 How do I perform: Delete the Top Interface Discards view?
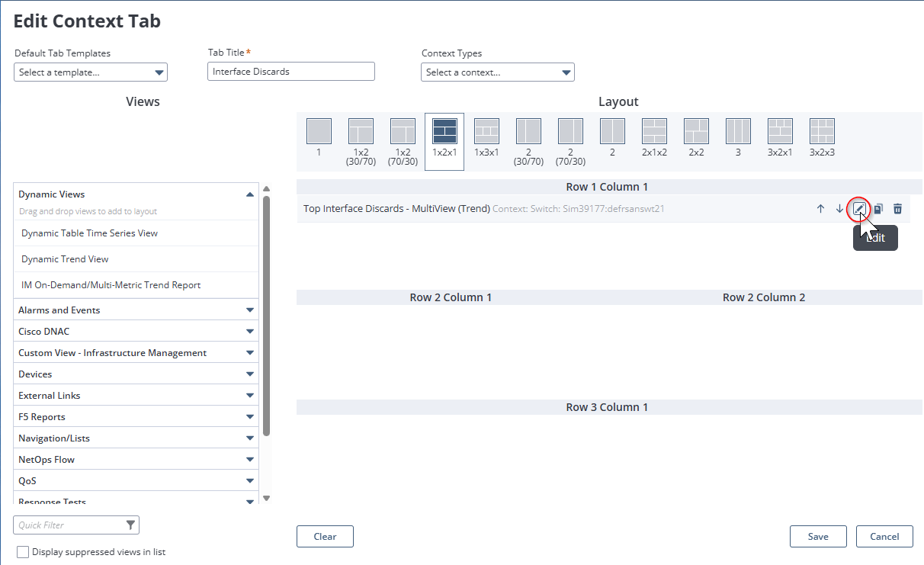click(x=897, y=208)
